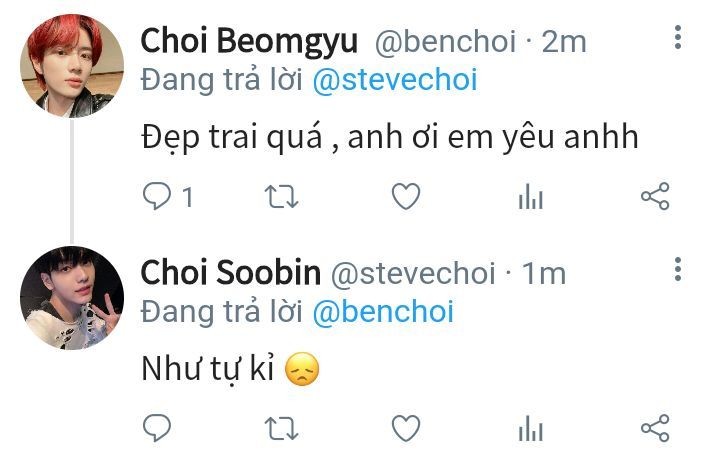Share Choi Soobin's tweet
Image resolution: width=720 pixels, height=450 pixels.
coord(654,429)
